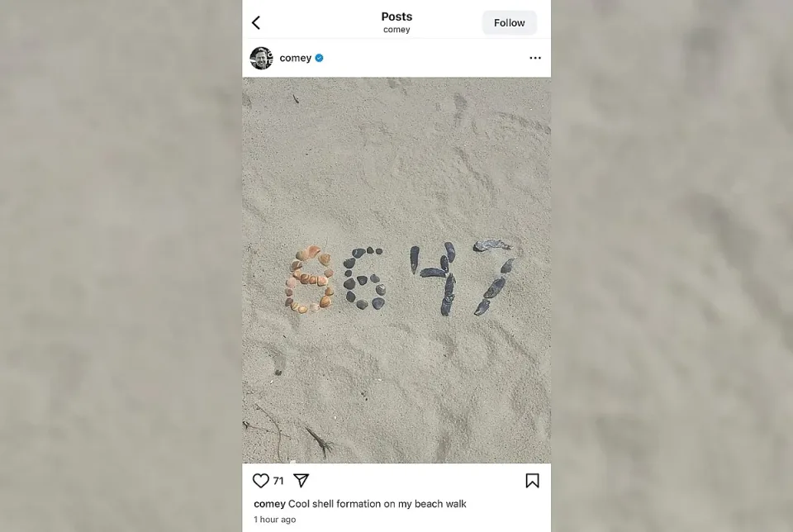View the 71 likes count

[278, 481]
